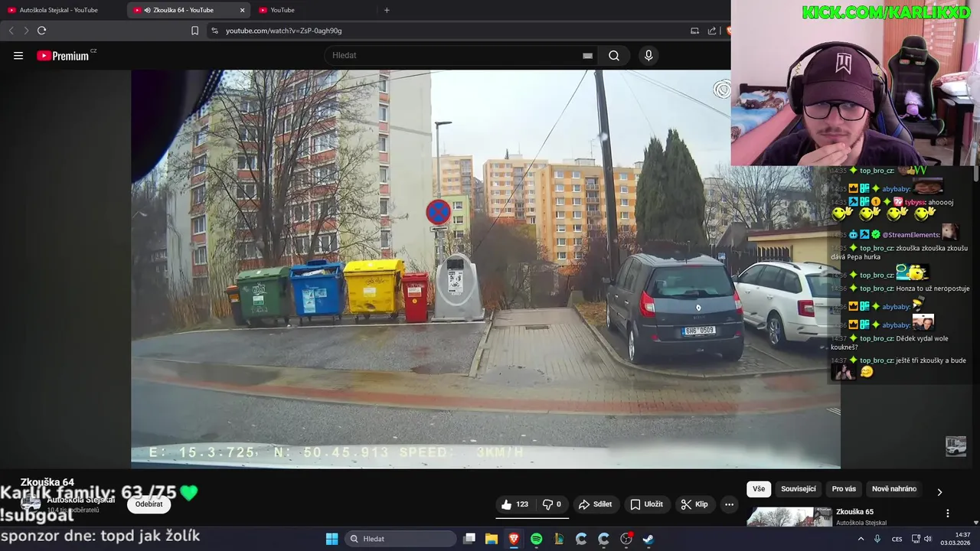Screen dimensions: 980x551
Task: Select the Vše filter chip
Action: coord(758,489)
